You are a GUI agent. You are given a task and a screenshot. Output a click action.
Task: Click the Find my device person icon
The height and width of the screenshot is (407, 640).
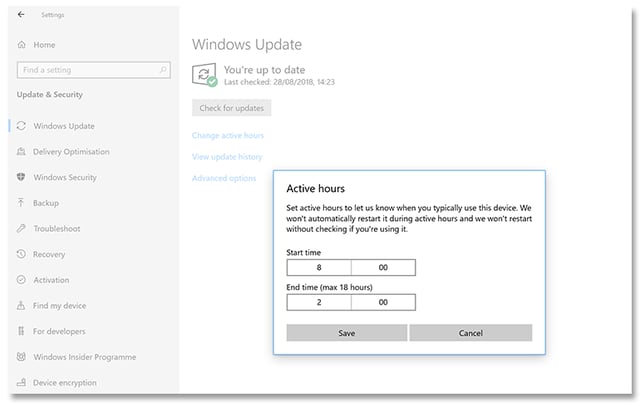[x=21, y=305]
